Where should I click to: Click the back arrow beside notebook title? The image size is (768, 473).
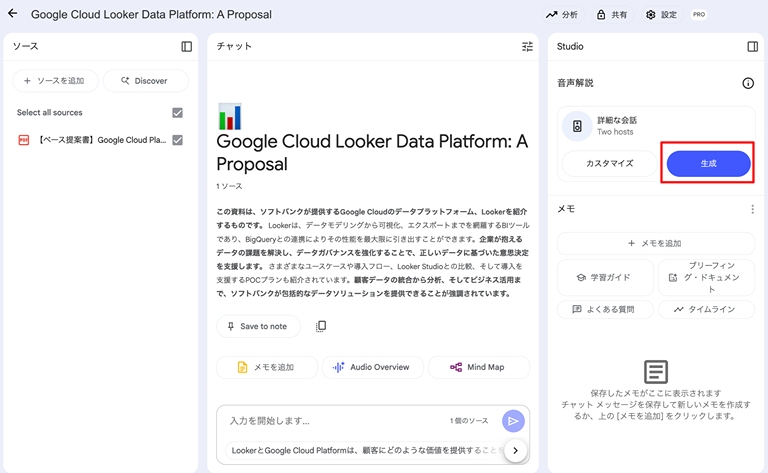click(x=13, y=14)
